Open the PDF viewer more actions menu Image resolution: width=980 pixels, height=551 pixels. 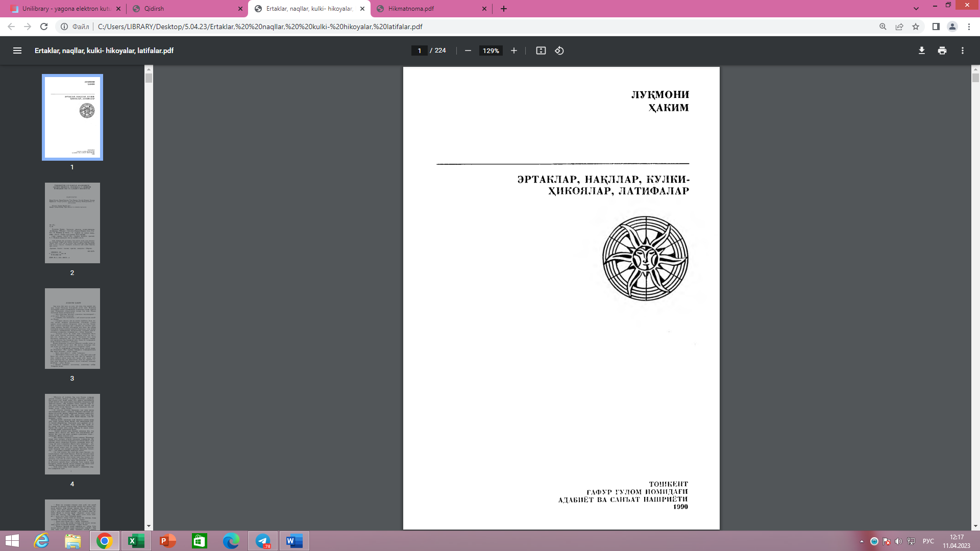963,51
